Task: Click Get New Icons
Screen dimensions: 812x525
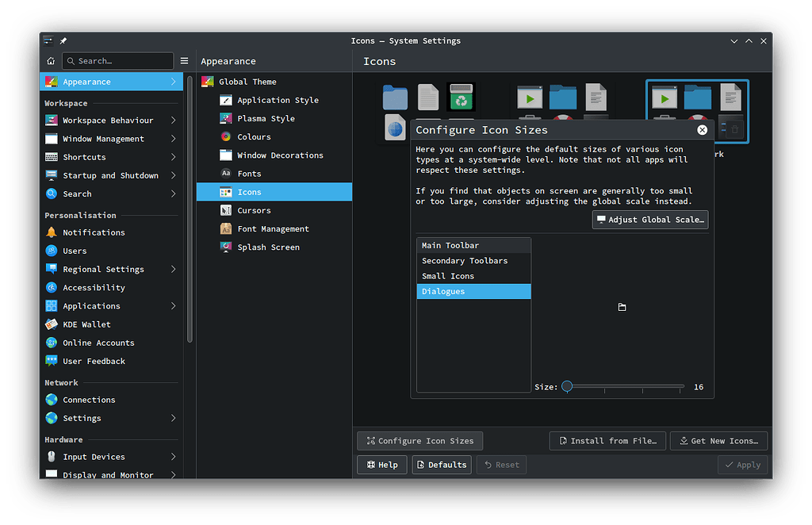Action: tap(718, 440)
